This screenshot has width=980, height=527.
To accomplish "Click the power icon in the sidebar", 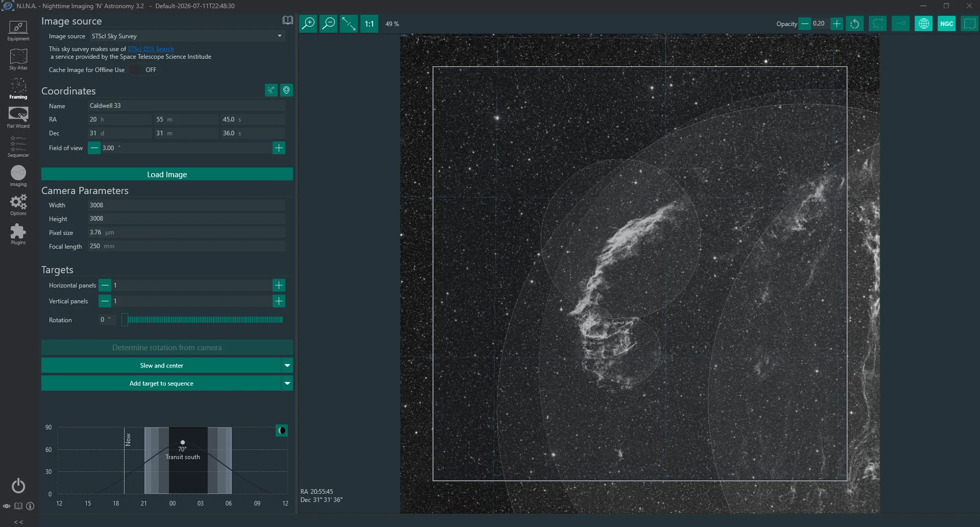I will (18, 486).
